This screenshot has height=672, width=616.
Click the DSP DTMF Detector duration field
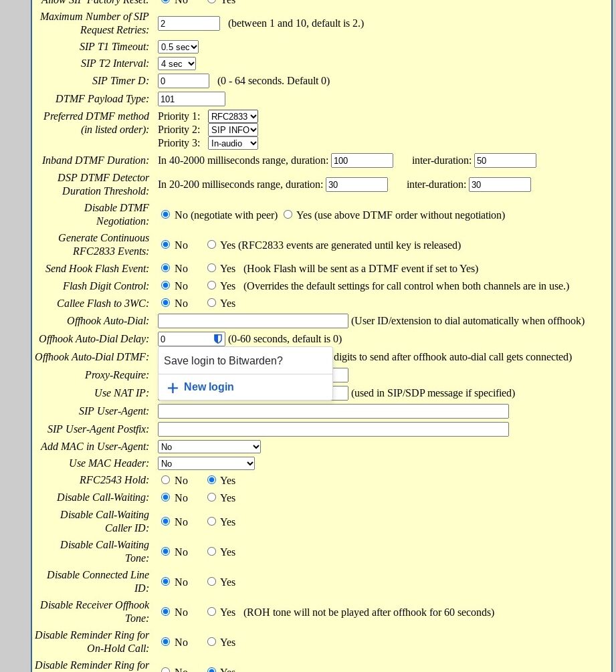point(356,185)
